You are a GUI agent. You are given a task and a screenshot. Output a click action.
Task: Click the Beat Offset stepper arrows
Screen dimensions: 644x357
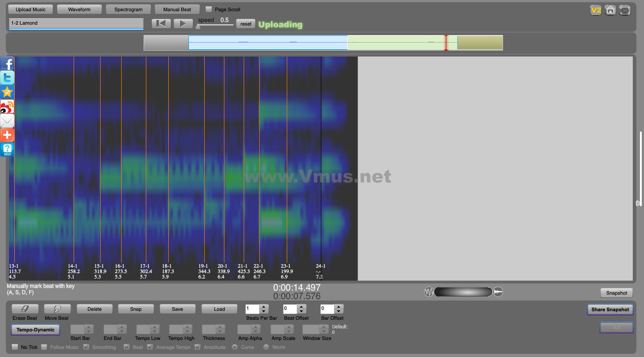coord(302,309)
